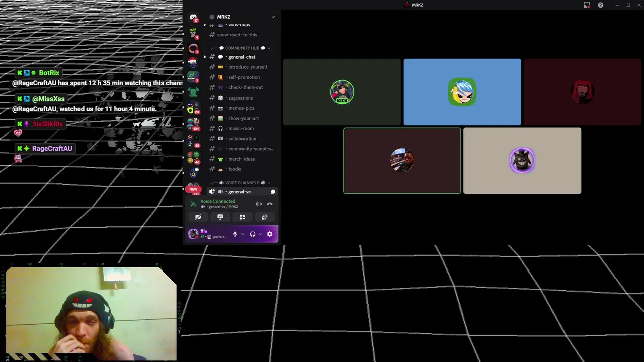Open microphone input options arrow
This screenshot has width=644, height=362.
coord(243,234)
